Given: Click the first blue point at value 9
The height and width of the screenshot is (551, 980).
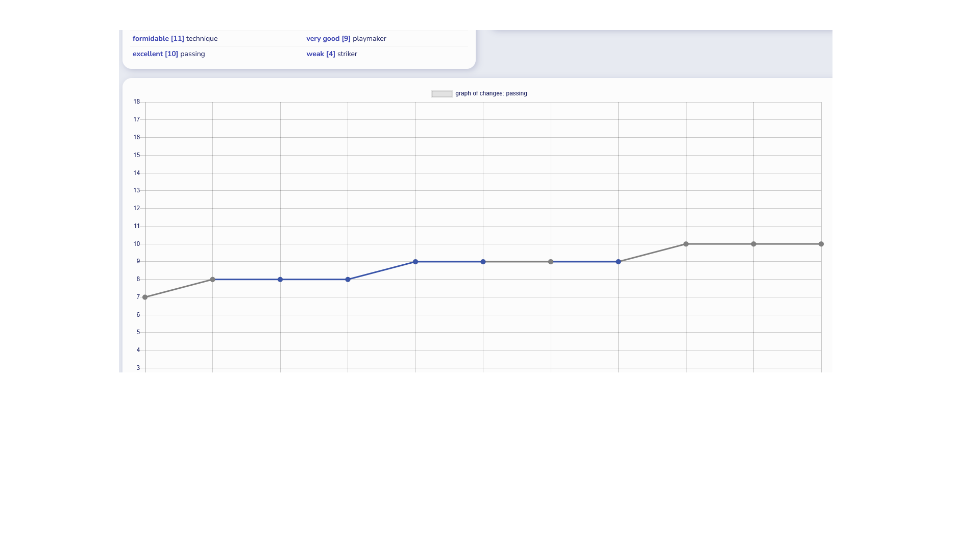Looking at the screenshot, I should (x=415, y=262).
